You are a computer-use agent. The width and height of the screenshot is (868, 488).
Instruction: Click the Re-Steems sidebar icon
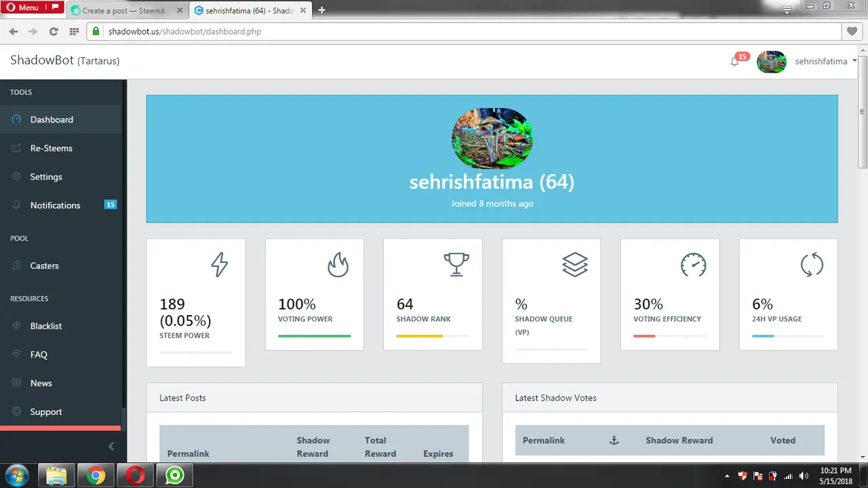click(x=16, y=148)
